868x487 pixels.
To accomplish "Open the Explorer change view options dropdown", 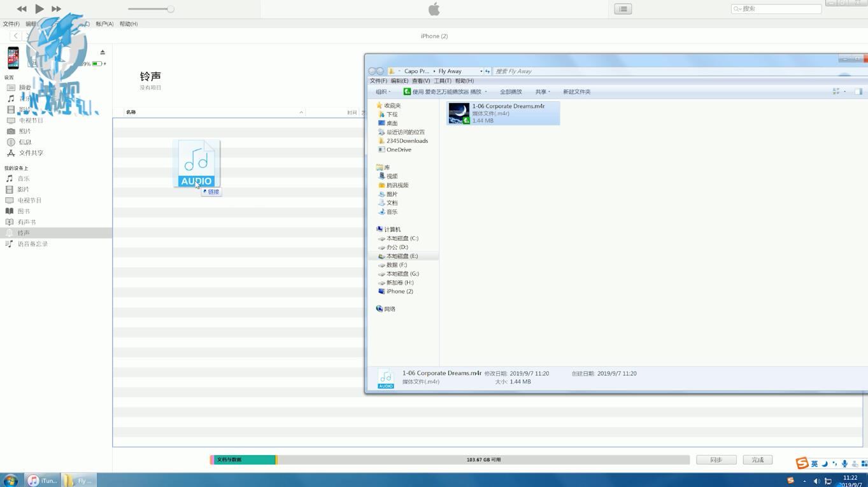I will 845,92.
